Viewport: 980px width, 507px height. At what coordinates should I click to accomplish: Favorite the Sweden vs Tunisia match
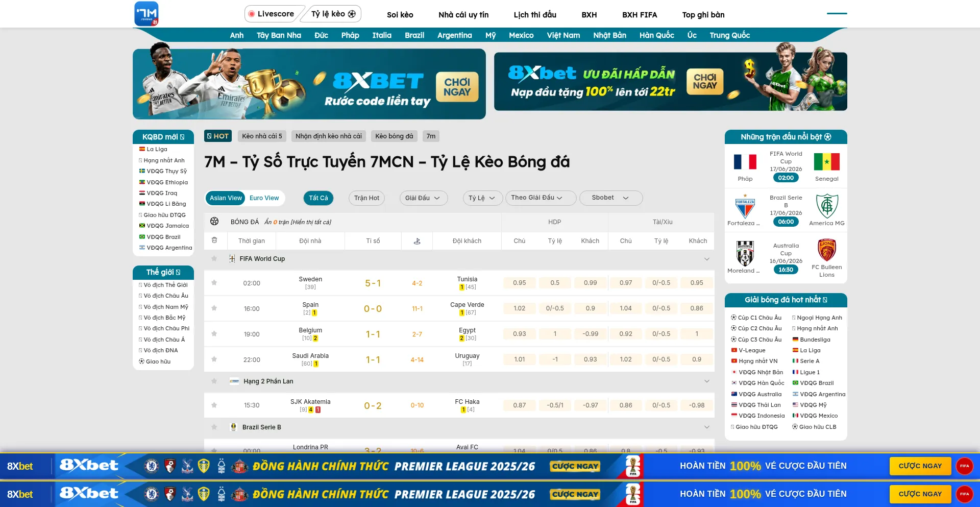(x=214, y=283)
